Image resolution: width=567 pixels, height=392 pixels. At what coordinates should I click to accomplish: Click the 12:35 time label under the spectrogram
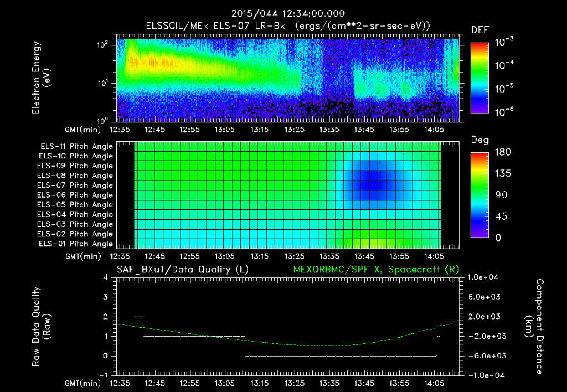[x=120, y=130]
